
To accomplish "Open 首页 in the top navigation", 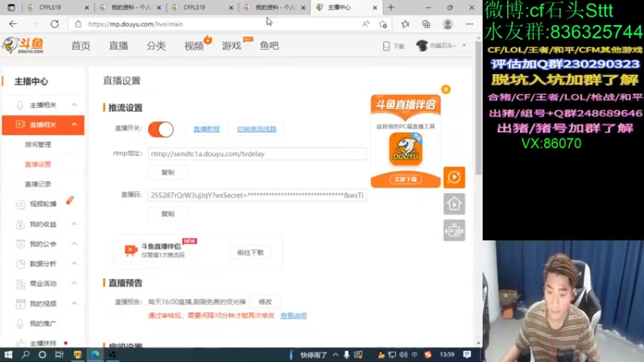I will 80,46.
